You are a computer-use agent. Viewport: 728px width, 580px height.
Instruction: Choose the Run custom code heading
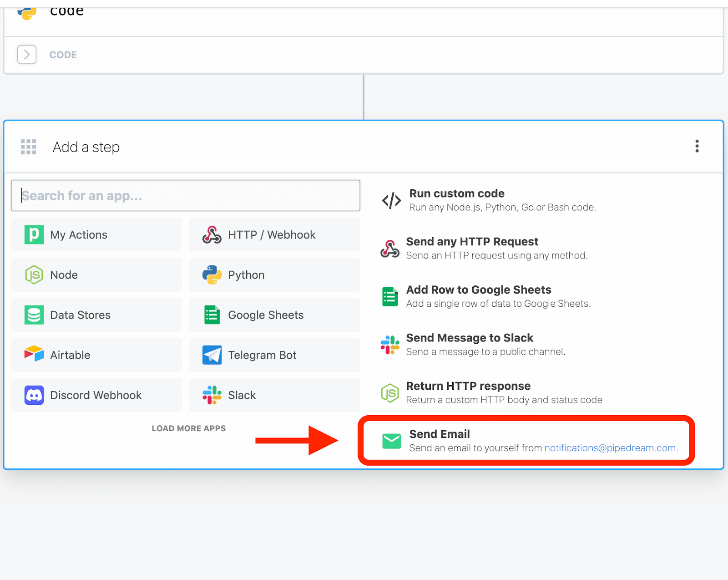coord(457,193)
